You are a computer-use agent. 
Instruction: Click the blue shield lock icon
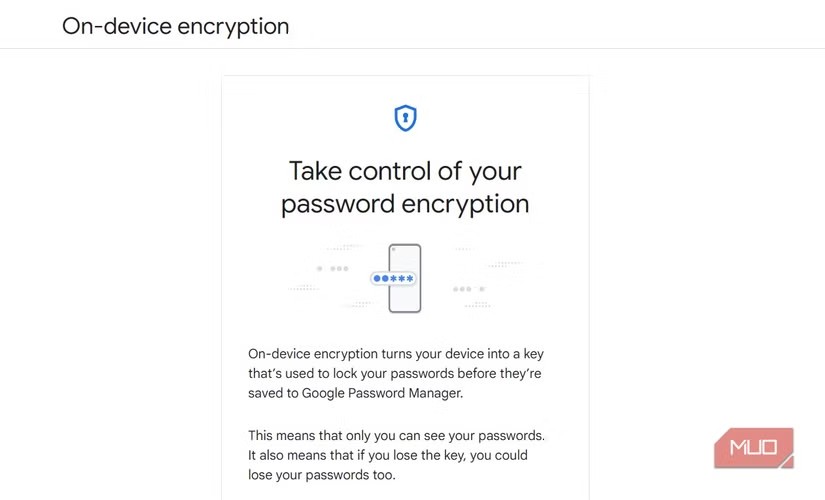pyautogui.click(x=405, y=119)
